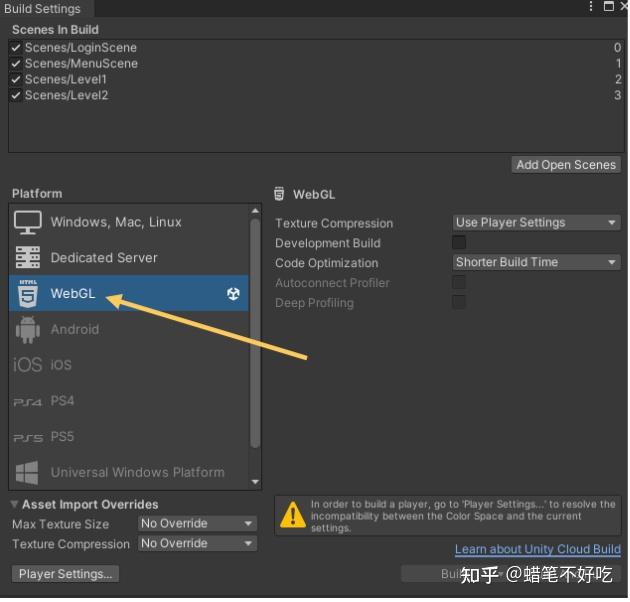The width and height of the screenshot is (630, 602).
Task: Click the HTML5 WebGL platform icon
Action: pyautogui.click(x=28, y=294)
